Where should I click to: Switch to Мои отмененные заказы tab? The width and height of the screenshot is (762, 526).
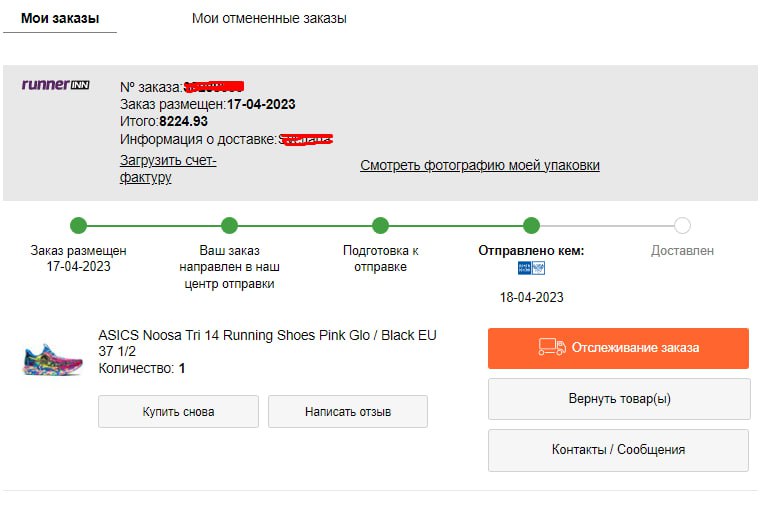tap(269, 18)
